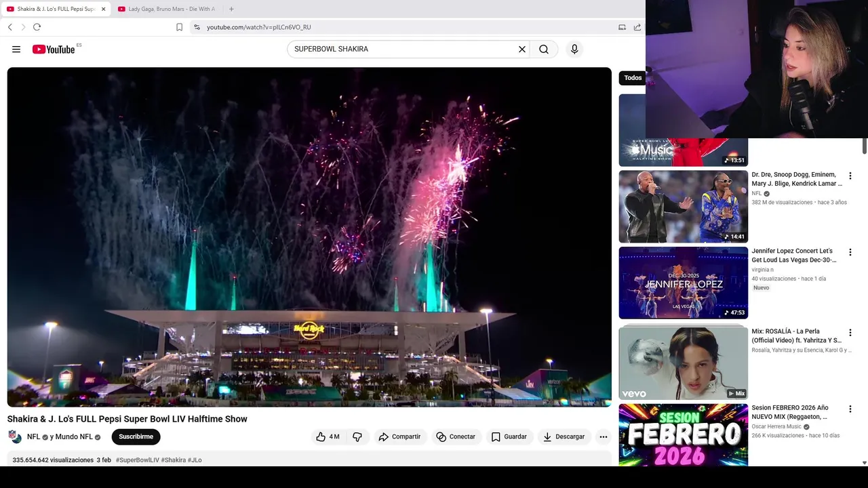Viewport: 868px width, 488px height.
Task: Open options menu for Jennifer Lopez Concert video
Action: [x=850, y=252]
